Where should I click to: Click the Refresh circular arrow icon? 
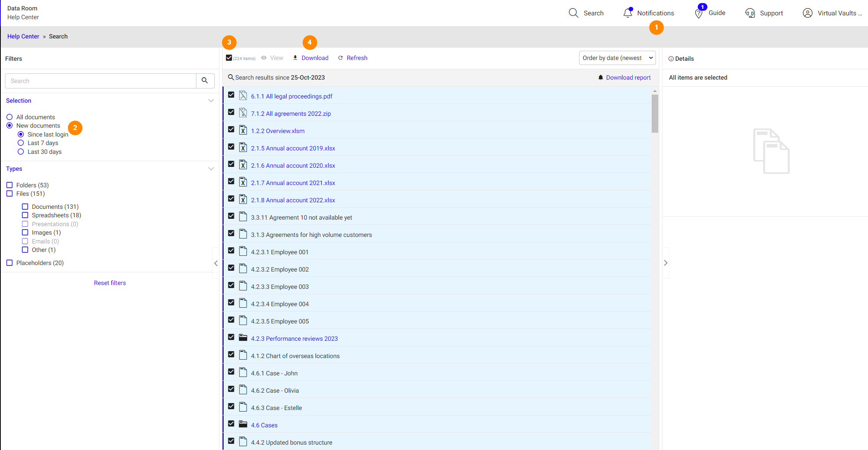coord(340,58)
